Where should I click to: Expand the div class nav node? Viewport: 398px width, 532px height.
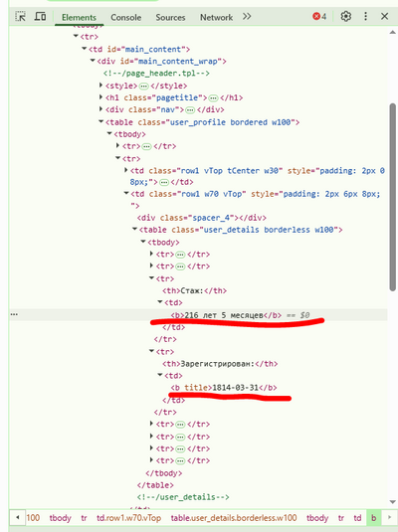[100, 109]
